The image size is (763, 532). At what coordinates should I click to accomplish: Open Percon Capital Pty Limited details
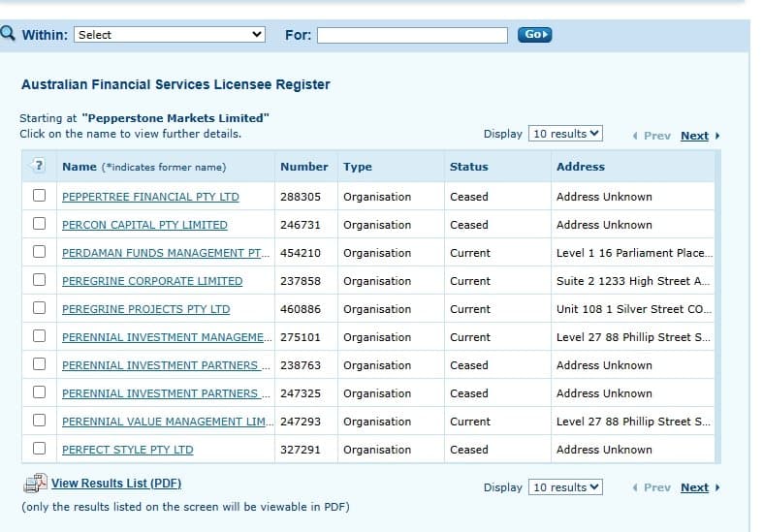(x=144, y=225)
